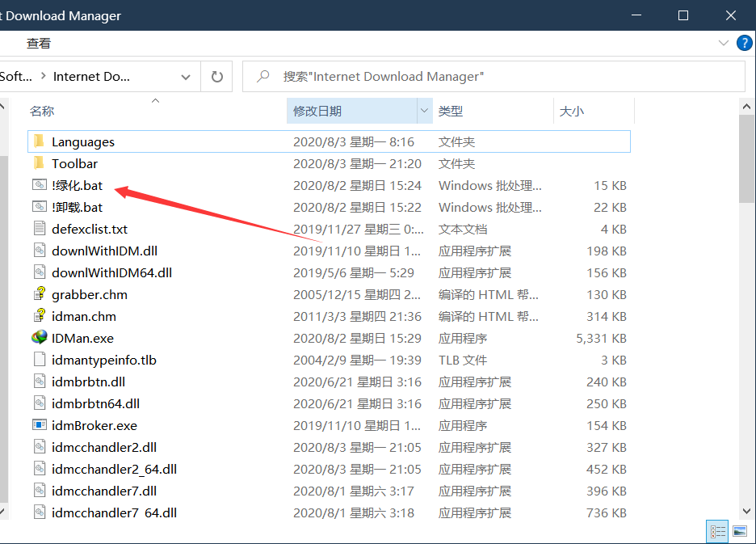Click the idmbrbtn.dll file icon

[39, 381]
